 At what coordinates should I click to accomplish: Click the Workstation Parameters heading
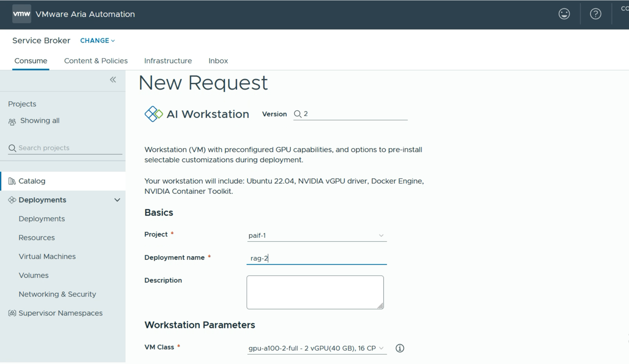pyautogui.click(x=200, y=325)
